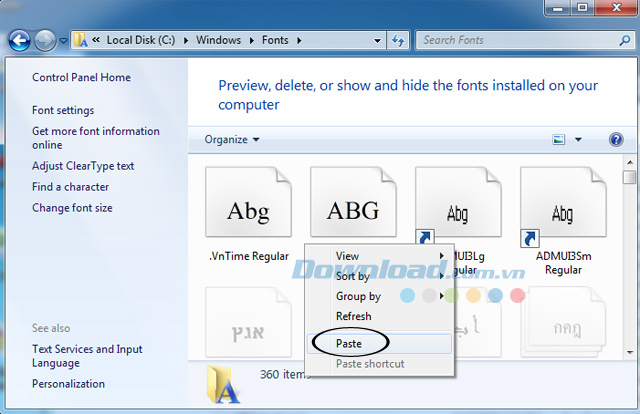
Task: Click the .VnTime Regular font name
Action: pos(249,256)
